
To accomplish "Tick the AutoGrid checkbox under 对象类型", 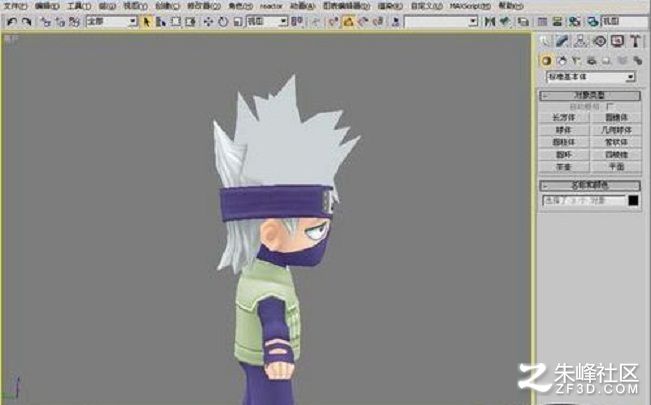I will tap(609, 107).
